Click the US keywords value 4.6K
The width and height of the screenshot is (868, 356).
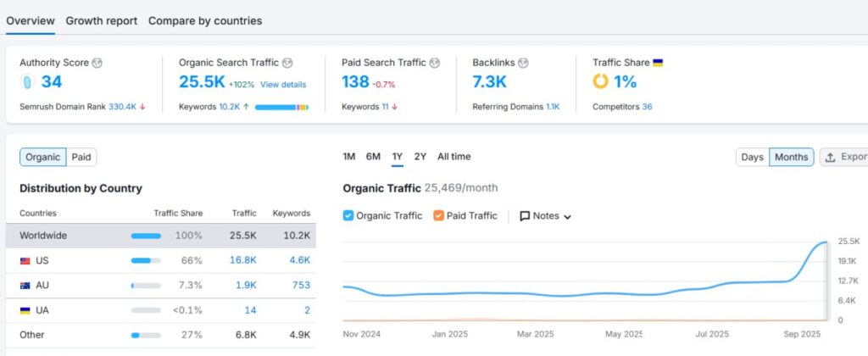[300, 260]
